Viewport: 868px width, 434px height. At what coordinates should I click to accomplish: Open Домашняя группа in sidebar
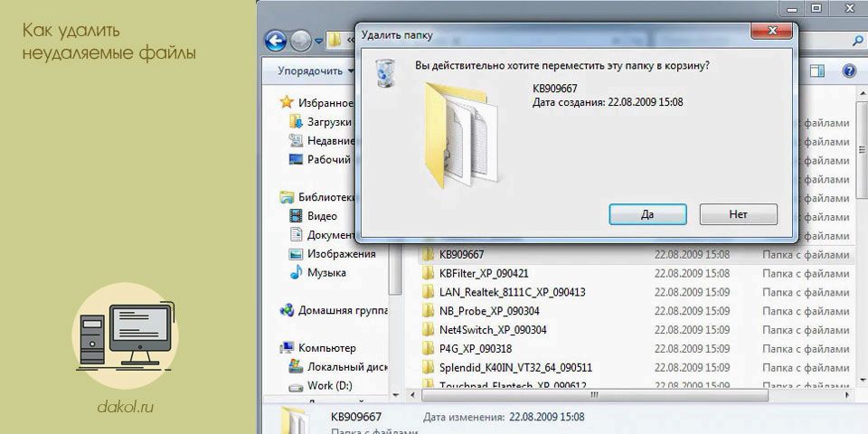pyautogui.click(x=344, y=310)
